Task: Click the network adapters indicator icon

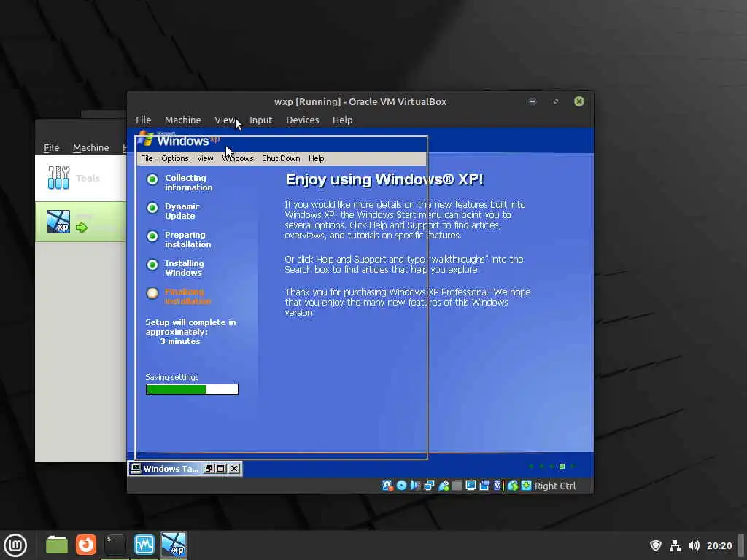Action: 429,485
